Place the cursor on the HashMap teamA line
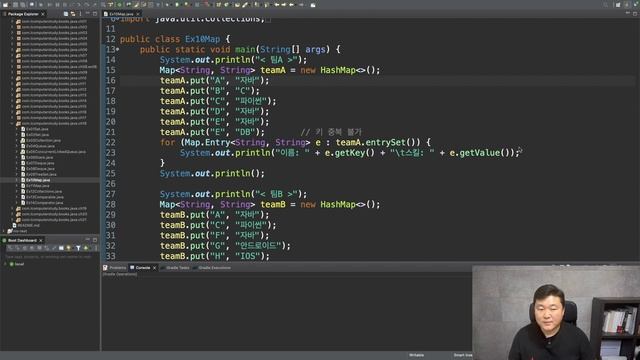Image resolution: width=640 pixels, height=360 pixels. (x=270, y=70)
